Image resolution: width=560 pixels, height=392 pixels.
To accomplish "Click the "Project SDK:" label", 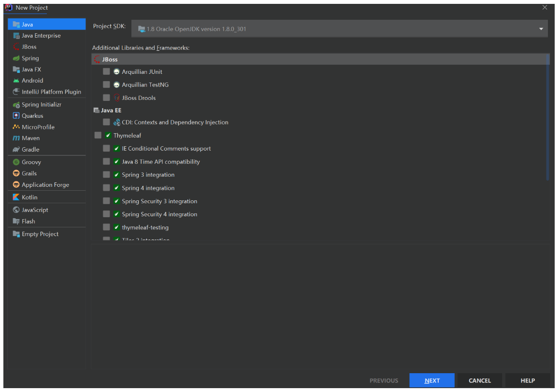I will (109, 26).
